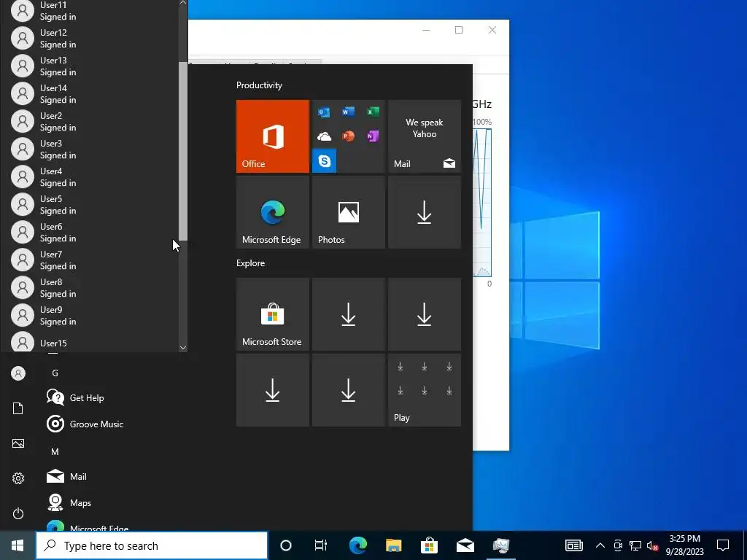Open PowerPoint from the Office apps tile
The width and height of the screenshot is (747, 560).
348,136
